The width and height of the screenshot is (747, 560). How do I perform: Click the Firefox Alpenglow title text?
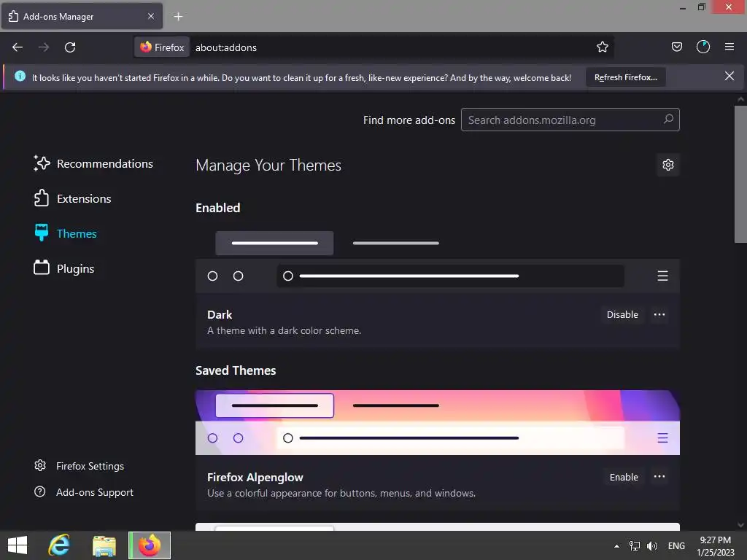pyautogui.click(x=255, y=477)
